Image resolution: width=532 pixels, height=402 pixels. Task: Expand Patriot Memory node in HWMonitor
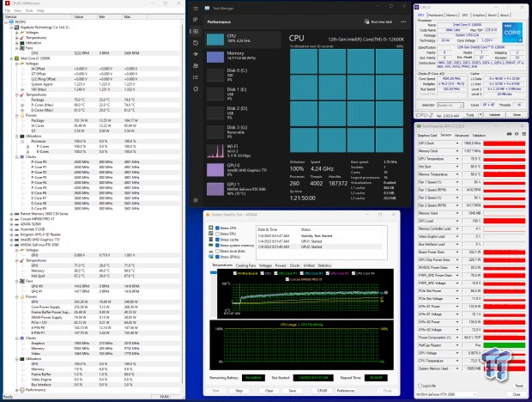click(11, 214)
